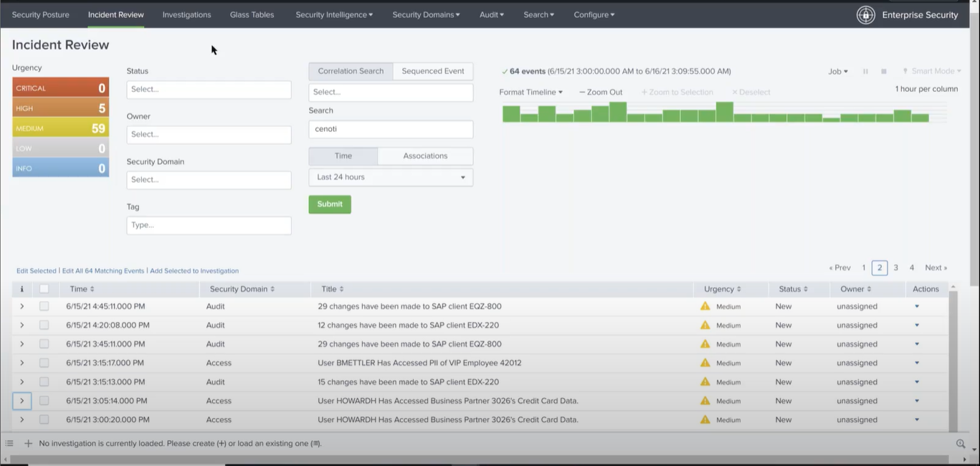This screenshot has height=466, width=980.
Task: Click warning icon for the 3:00:20 PM event
Action: tap(705, 419)
